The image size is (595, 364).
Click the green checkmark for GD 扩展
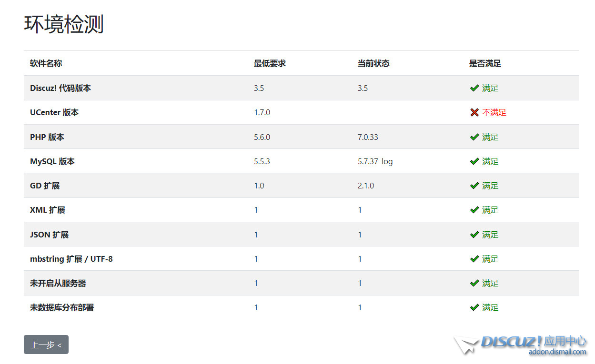pyautogui.click(x=474, y=186)
